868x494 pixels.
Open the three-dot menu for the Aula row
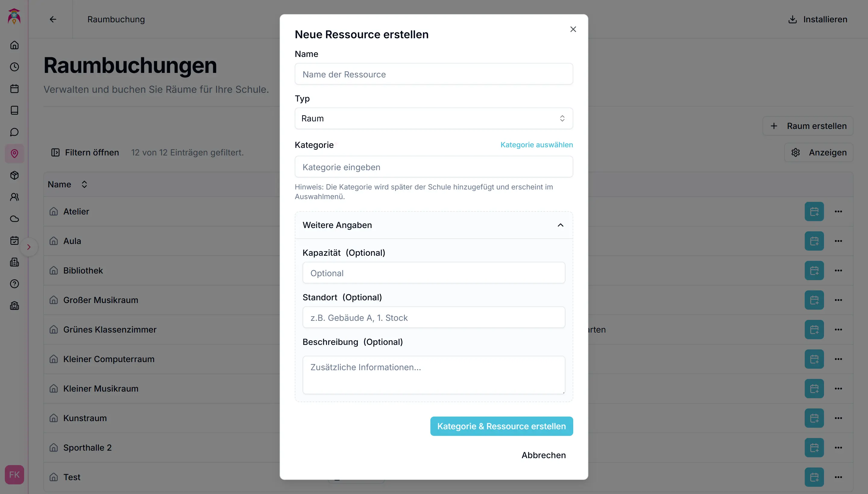tap(838, 241)
